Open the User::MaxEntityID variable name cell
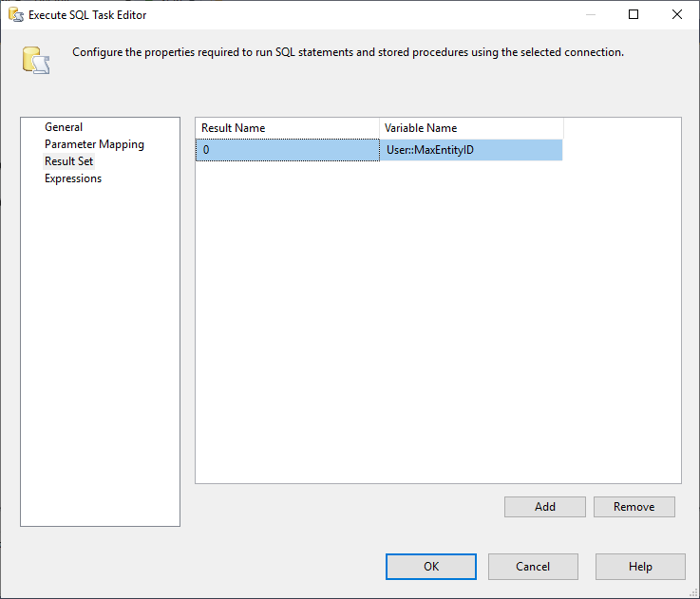This screenshot has width=700, height=599. pyautogui.click(x=471, y=150)
